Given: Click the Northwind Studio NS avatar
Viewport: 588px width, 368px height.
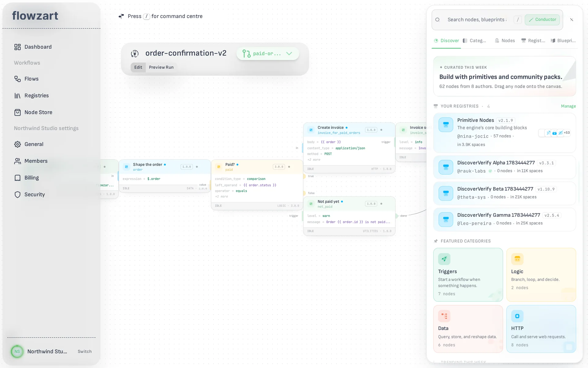Looking at the screenshot, I should (x=17, y=351).
